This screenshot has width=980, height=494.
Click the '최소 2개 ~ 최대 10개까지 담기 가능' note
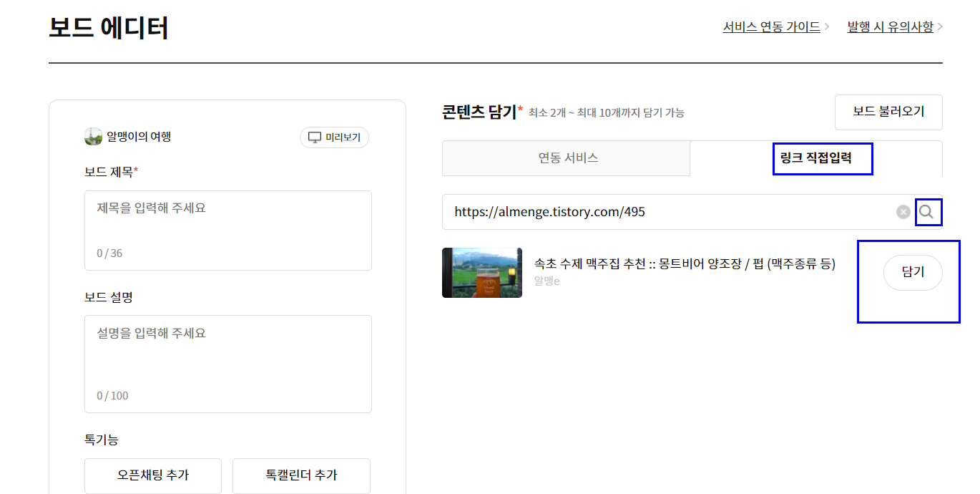click(x=607, y=112)
